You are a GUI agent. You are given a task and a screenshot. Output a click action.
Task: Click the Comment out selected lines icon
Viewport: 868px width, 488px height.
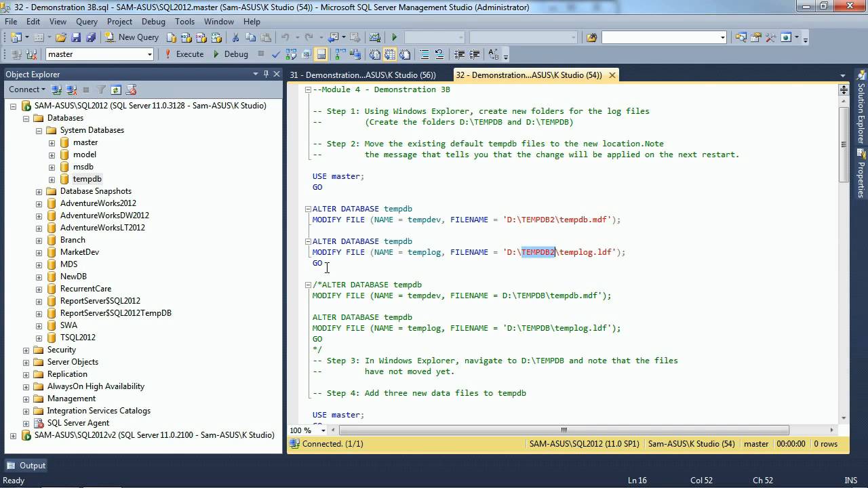tap(425, 54)
